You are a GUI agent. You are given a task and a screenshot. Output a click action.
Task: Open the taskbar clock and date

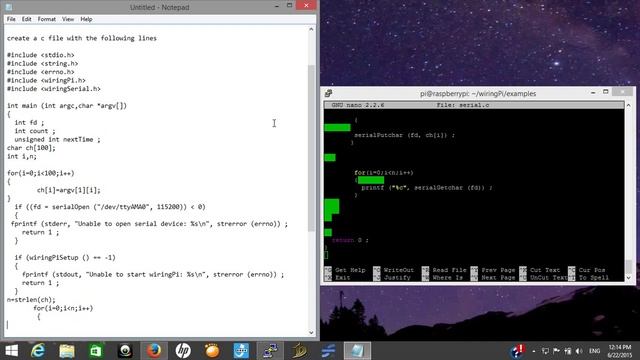click(620, 351)
